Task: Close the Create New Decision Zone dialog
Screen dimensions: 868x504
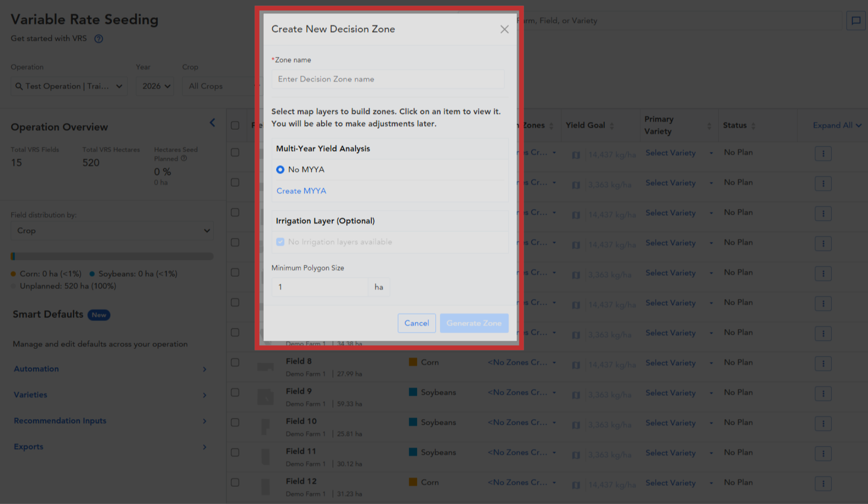Action: 504,29
